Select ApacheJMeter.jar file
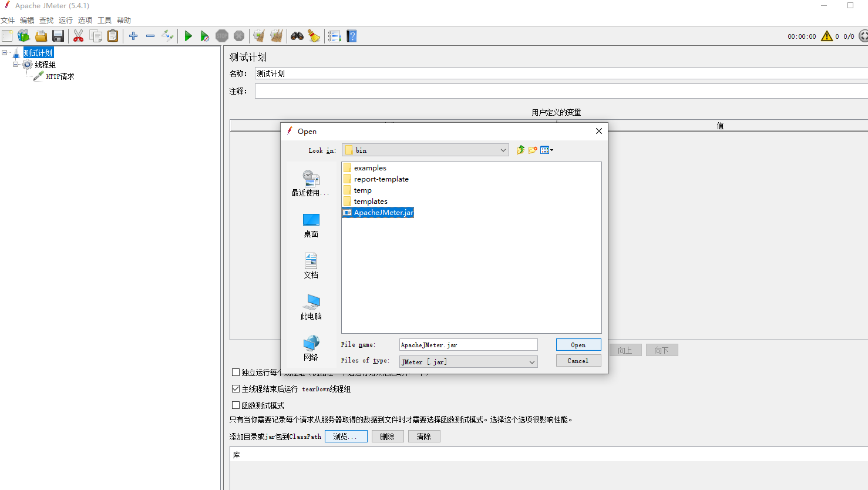The image size is (868, 490). pyautogui.click(x=378, y=213)
